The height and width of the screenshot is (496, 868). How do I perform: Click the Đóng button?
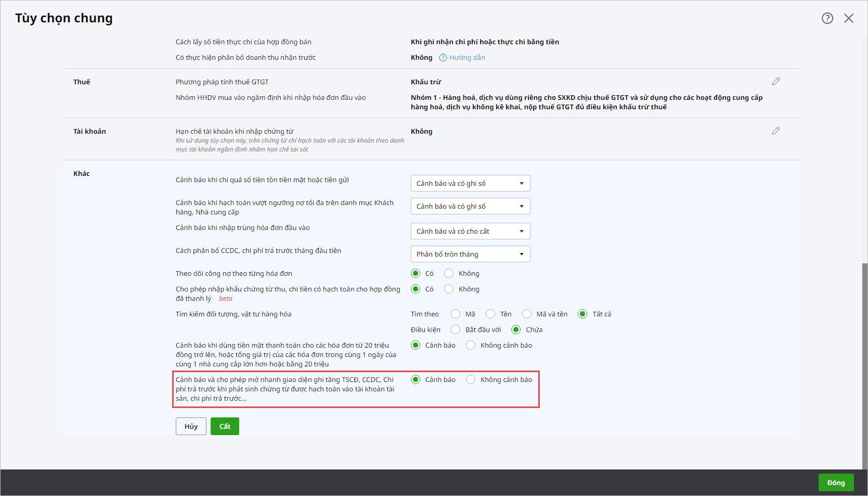(836, 482)
